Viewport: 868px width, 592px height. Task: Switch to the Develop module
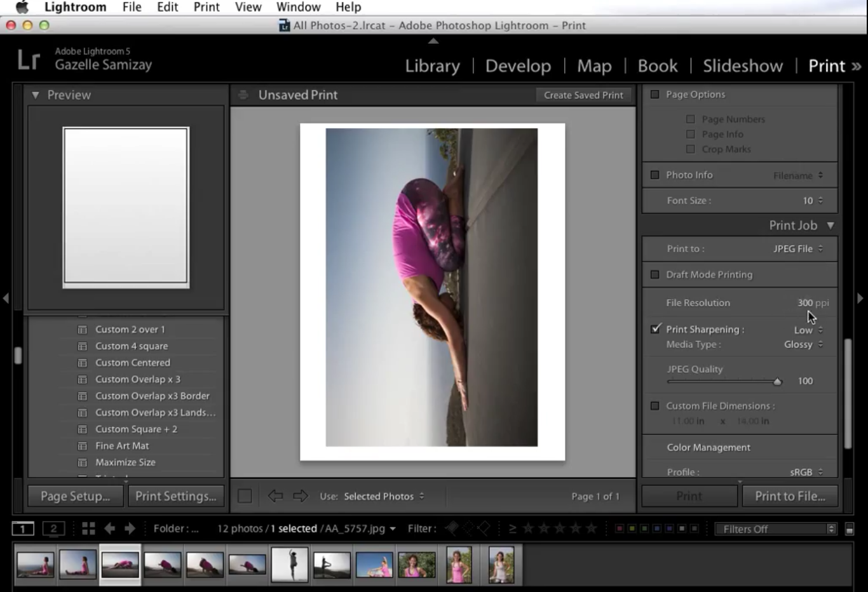(518, 65)
